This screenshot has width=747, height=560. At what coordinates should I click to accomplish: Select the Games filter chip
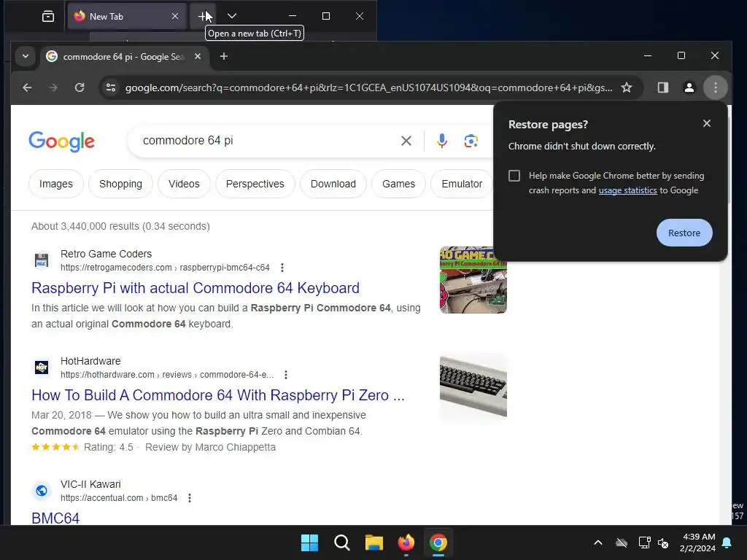pos(398,184)
